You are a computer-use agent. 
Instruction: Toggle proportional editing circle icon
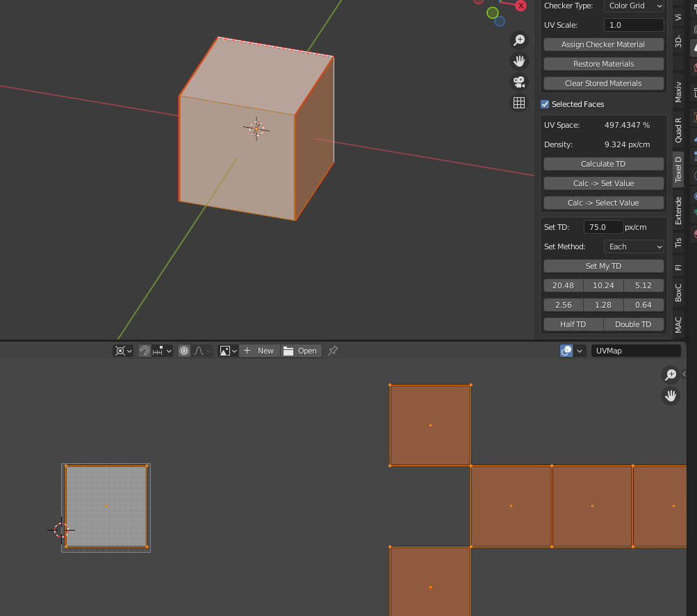pyautogui.click(x=184, y=351)
